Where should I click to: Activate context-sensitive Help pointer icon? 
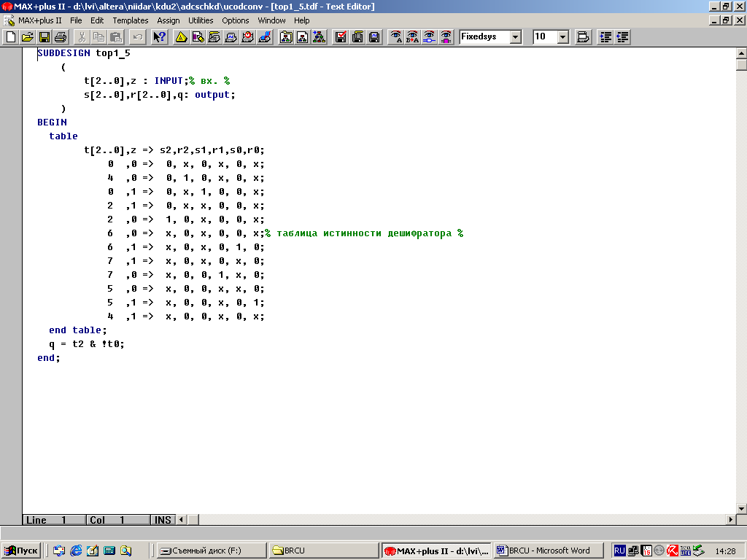(159, 36)
